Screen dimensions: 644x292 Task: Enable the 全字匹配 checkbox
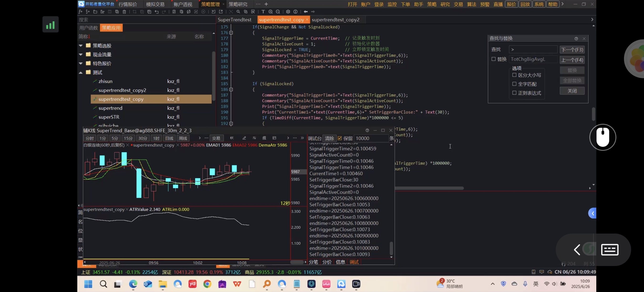click(514, 84)
